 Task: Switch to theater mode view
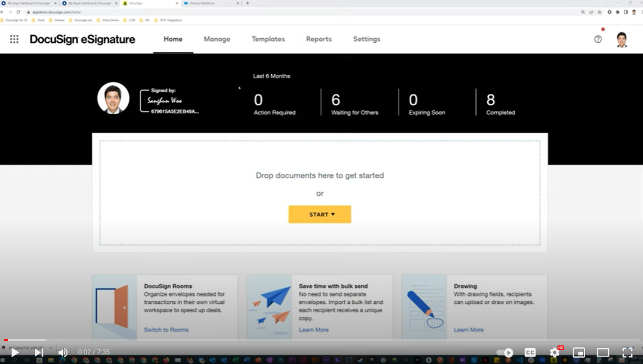pyautogui.click(x=603, y=353)
